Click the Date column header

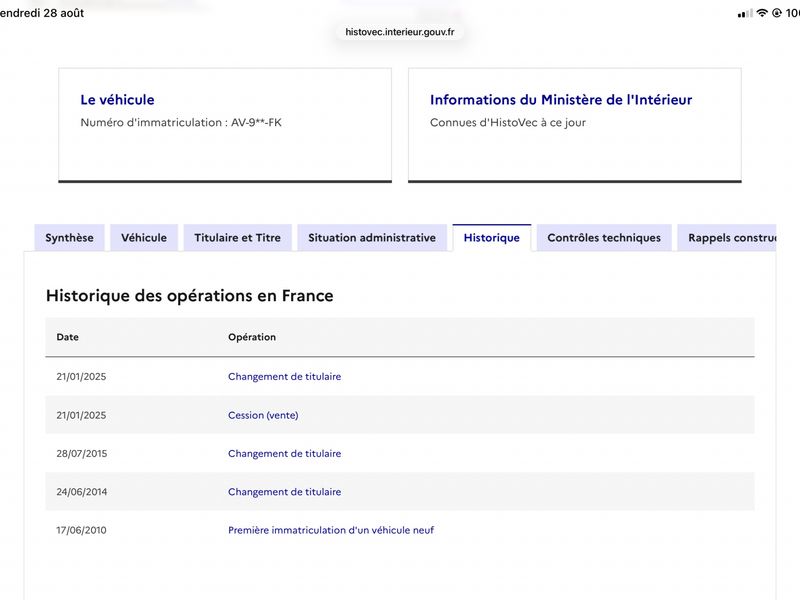pyautogui.click(x=67, y=337)
